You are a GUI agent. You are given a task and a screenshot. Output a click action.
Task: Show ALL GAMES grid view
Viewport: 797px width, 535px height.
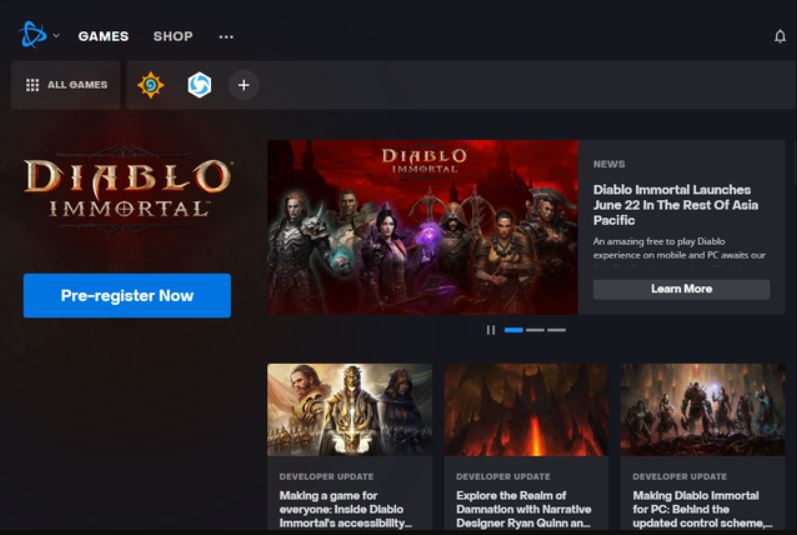[66, 85]
